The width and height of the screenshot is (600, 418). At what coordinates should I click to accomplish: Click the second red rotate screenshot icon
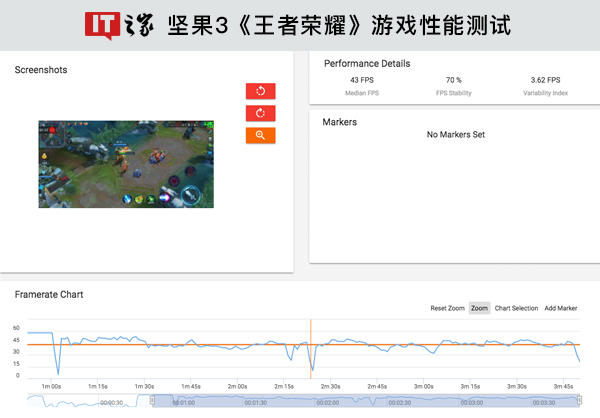pos(260,113)
